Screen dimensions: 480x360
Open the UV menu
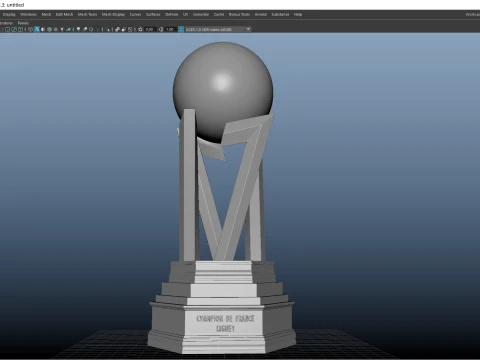point(185,14)
